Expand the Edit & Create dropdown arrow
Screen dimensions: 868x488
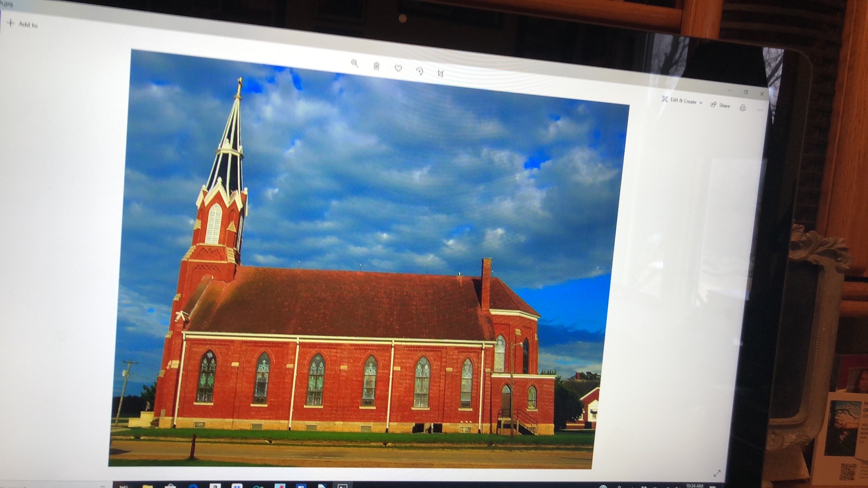point(701,103)
